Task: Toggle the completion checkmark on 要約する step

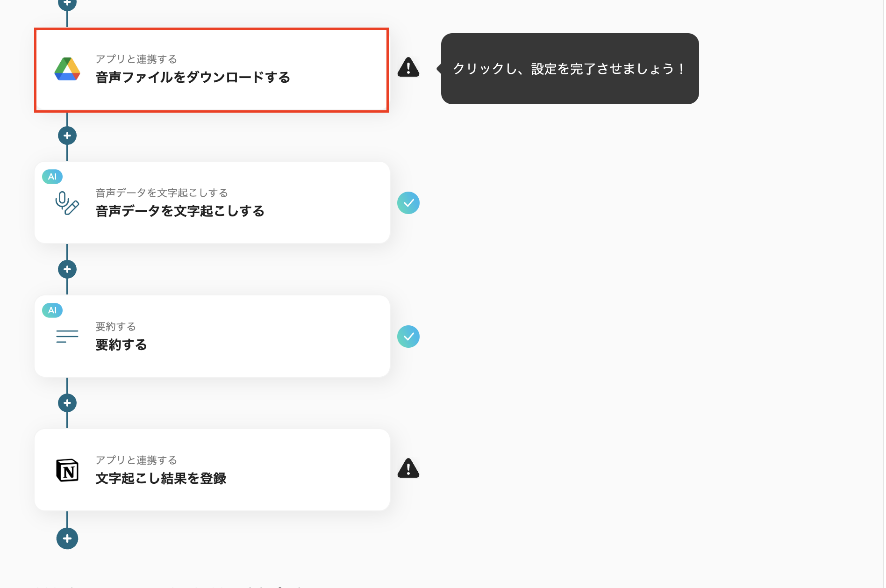Action: pos(409,336)
